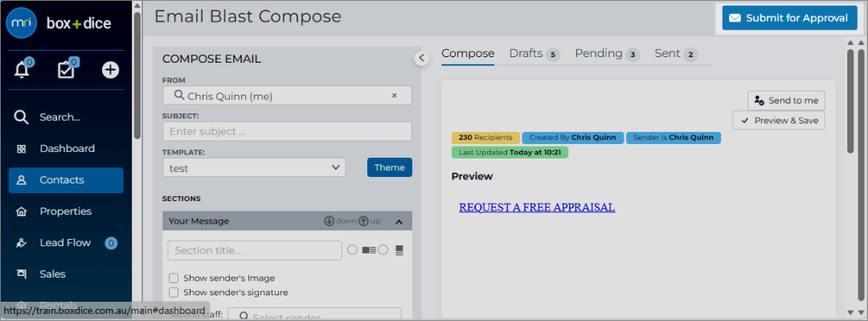Click the Pending count badge 3
Image resolution: width=868 pixels, height=321 pixels.
[633, 55]
